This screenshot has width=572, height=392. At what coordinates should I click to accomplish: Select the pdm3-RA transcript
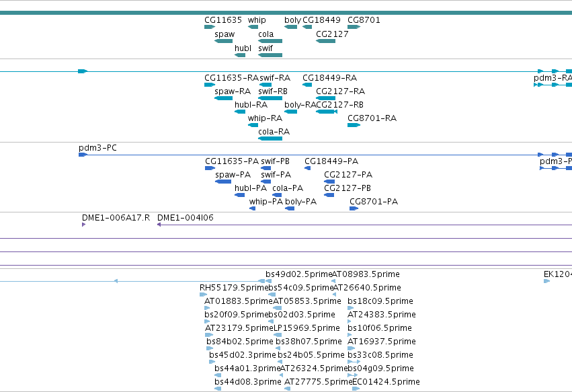(553, 85)
